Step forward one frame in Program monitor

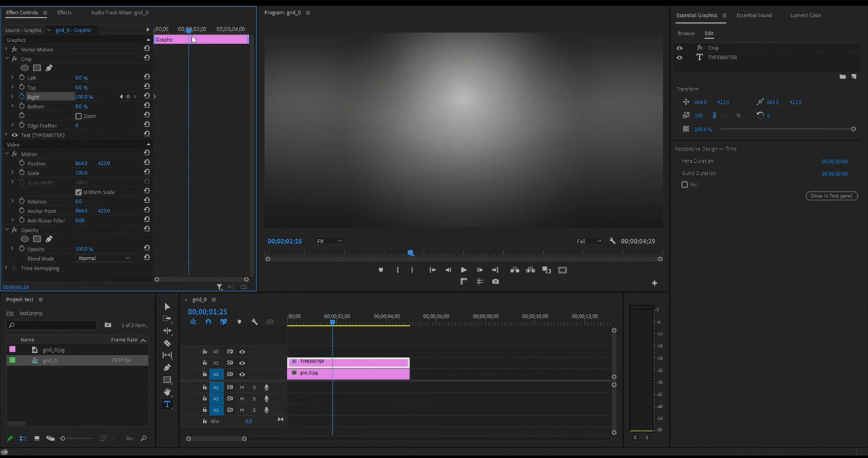click(479, 270)
